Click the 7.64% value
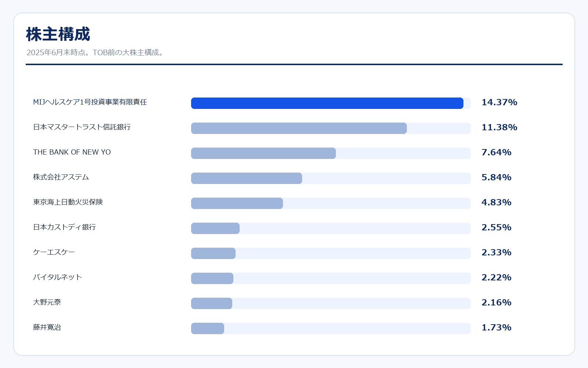Screen dimensions: 588x368 [x=496, y=152]
